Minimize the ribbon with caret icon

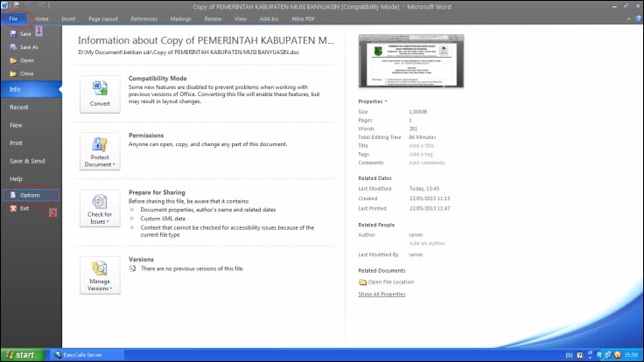coord(628,19)
